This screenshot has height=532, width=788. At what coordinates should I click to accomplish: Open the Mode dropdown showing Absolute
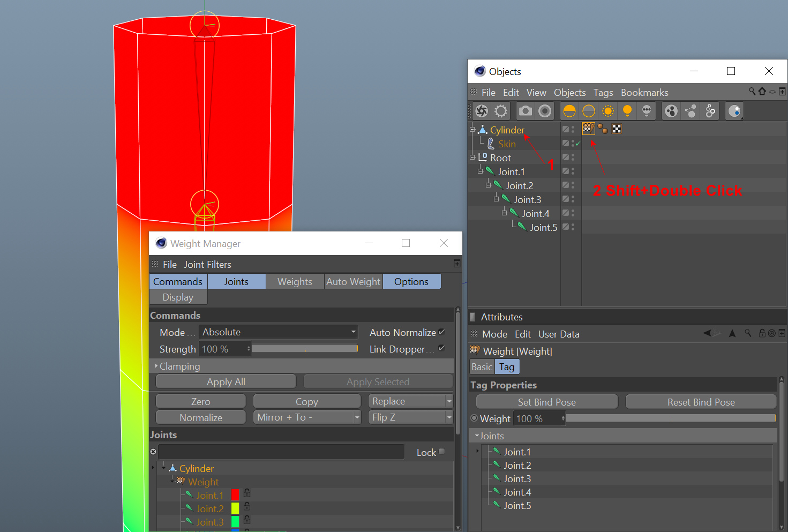point(279,332)
